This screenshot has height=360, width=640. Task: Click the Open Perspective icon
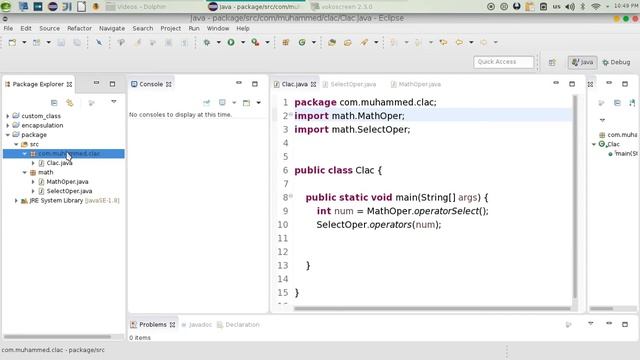[552, 62]
